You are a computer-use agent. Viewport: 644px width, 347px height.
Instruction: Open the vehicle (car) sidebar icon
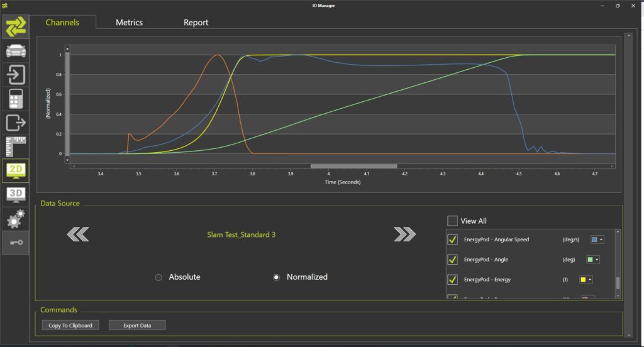point(16,51)
